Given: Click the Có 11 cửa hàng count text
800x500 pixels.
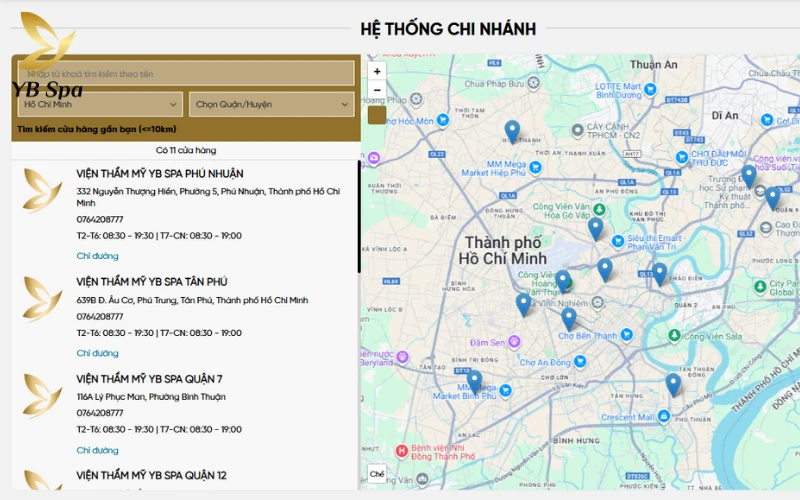Looking at the screenshot, I should [186, 151].
